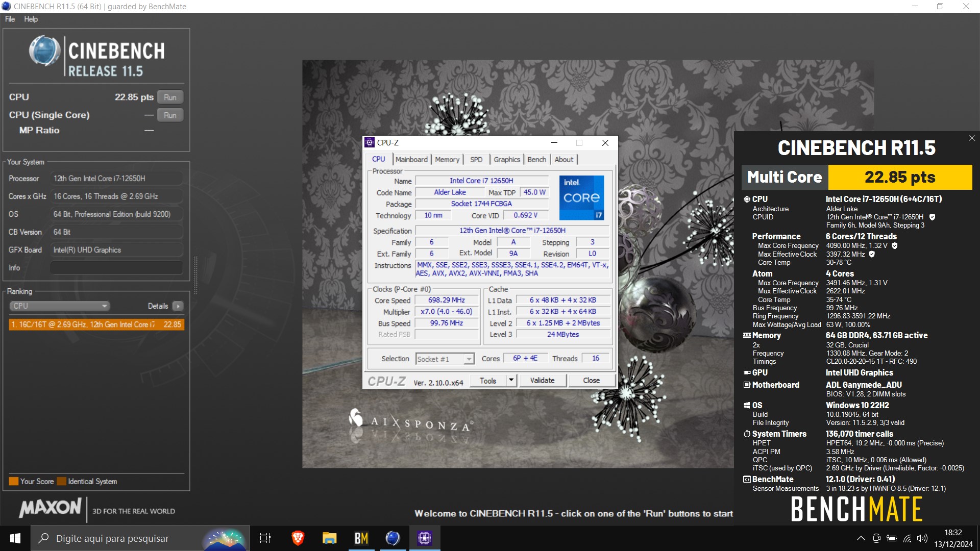Click the CB Version 64 Bit value

[x=116, y=232]
